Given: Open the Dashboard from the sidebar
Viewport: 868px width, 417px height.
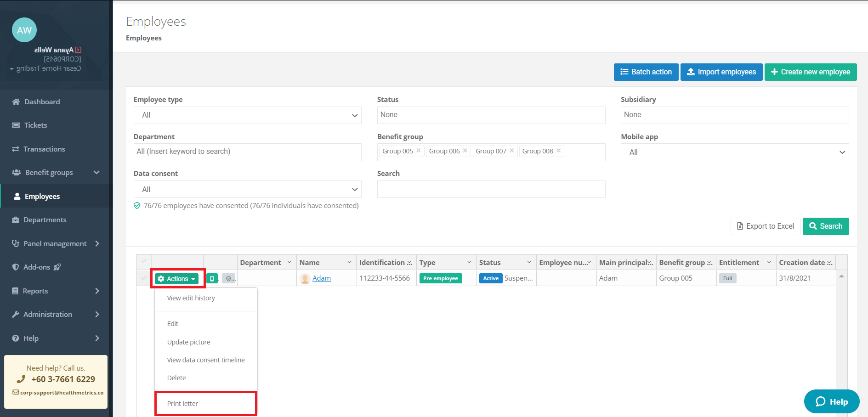Looking at the screenshot, I should (42, 101).
